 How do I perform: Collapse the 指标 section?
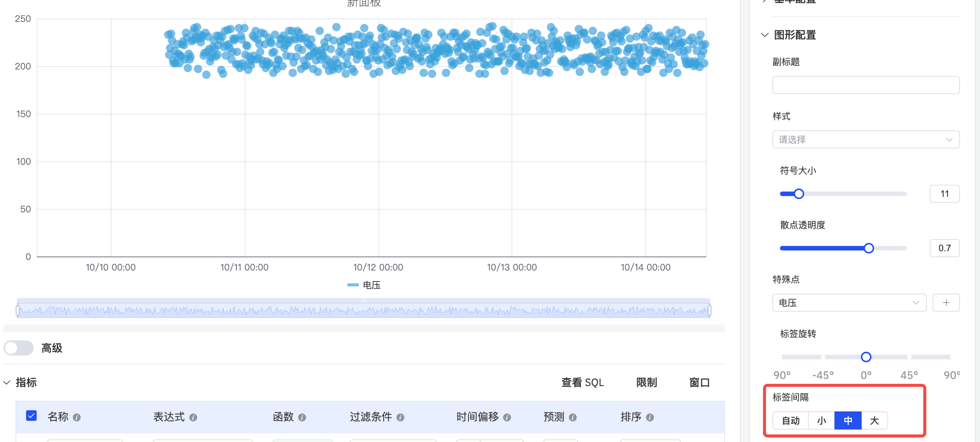pos(7,382)
